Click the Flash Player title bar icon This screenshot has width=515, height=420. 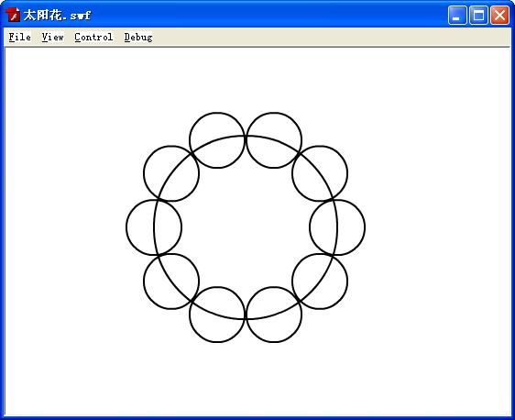pos(13,15)
